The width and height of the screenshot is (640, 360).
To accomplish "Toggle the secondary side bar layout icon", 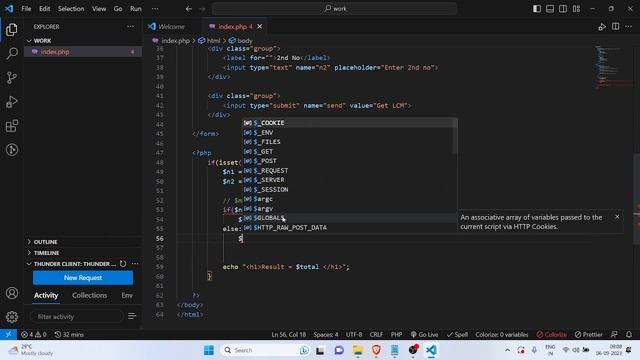I will pyautogui.click(x=563, y=9).
